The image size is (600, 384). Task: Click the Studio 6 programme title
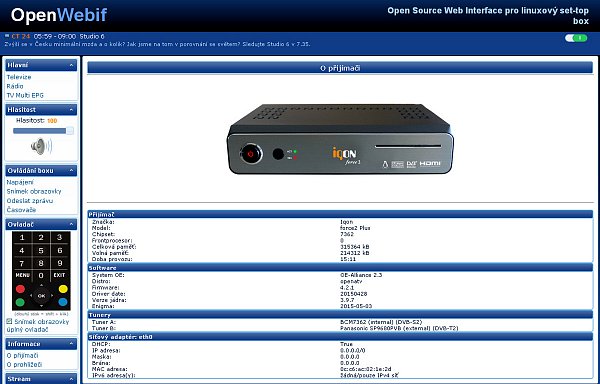(x=92, y=36)
